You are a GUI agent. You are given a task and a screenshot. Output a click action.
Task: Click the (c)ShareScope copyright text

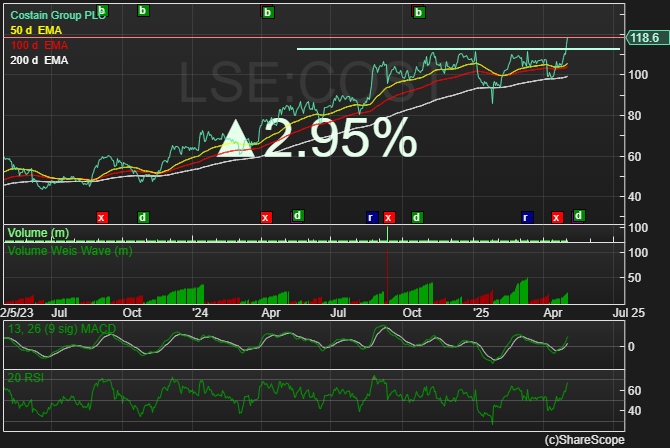(585, 440)
